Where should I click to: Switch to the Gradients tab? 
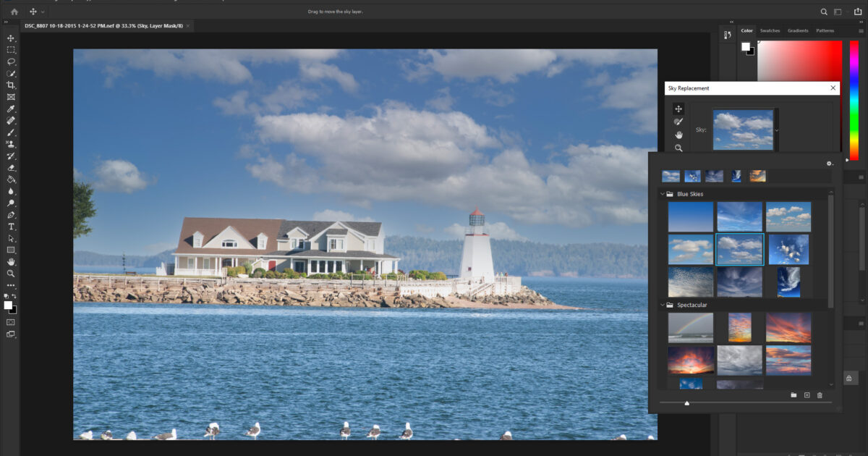(797, 30)
